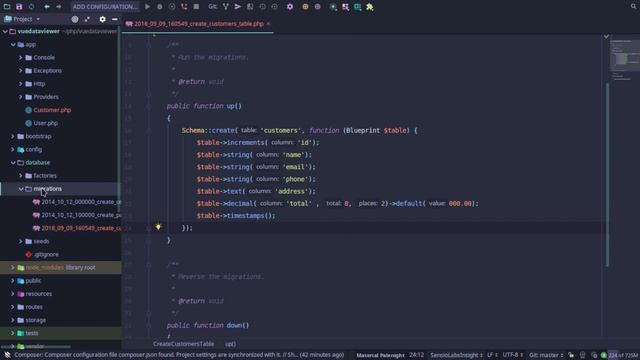Expand the public folder
This screenshot has width=640, height=360.
[x=13, y=280]
